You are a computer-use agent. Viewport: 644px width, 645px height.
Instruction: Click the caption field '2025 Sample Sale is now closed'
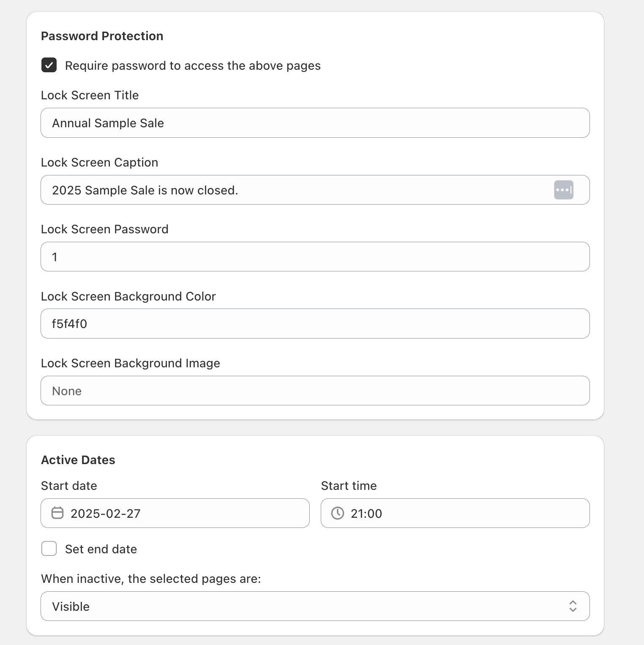(296, 190)
